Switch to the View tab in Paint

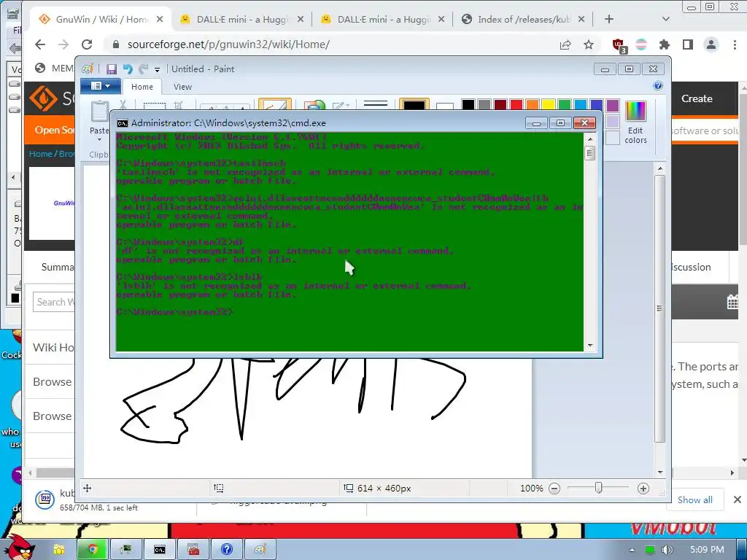click(182, 87)
